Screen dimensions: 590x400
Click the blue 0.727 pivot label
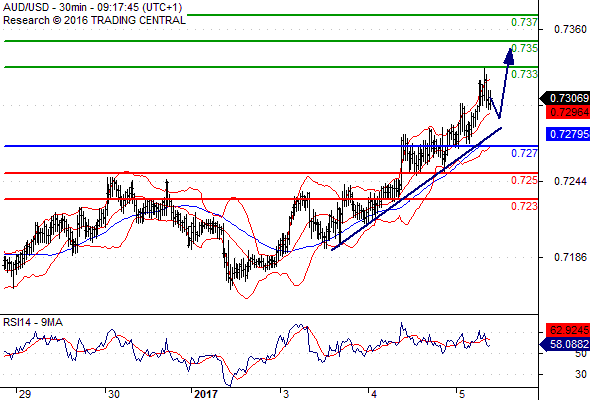click(x=525, y=153)
